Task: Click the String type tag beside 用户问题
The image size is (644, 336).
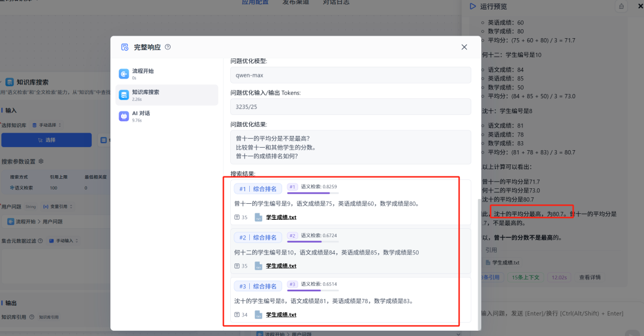Action: 31,207
